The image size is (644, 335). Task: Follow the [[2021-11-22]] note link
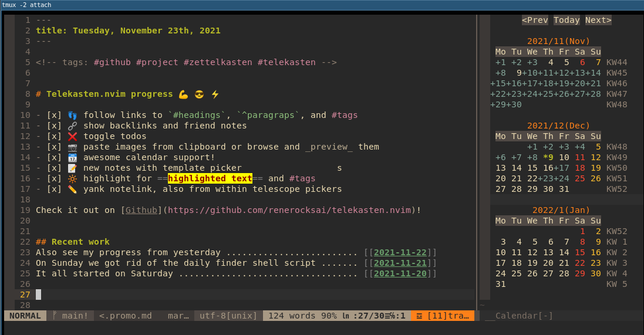point(400,252)
